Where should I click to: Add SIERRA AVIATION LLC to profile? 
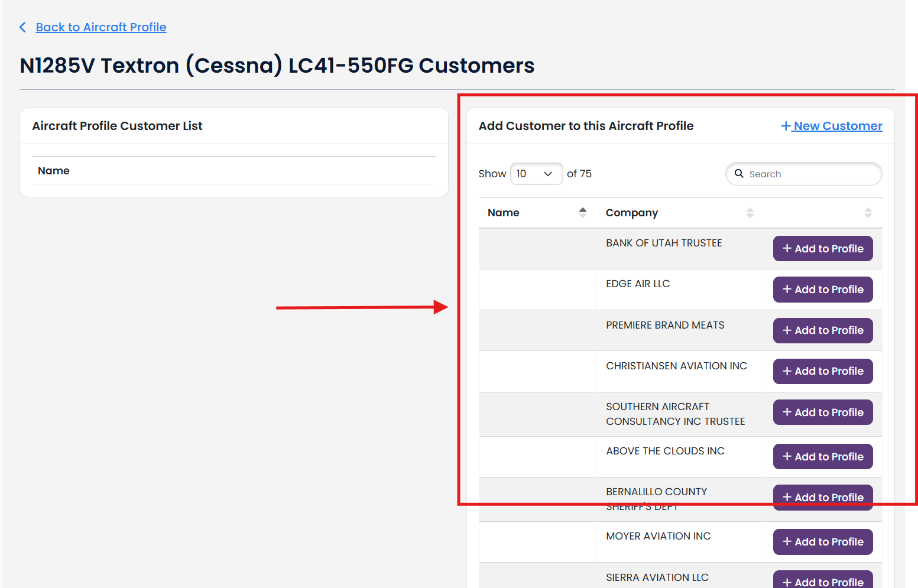pyautogui.click(x=822, y=580)
